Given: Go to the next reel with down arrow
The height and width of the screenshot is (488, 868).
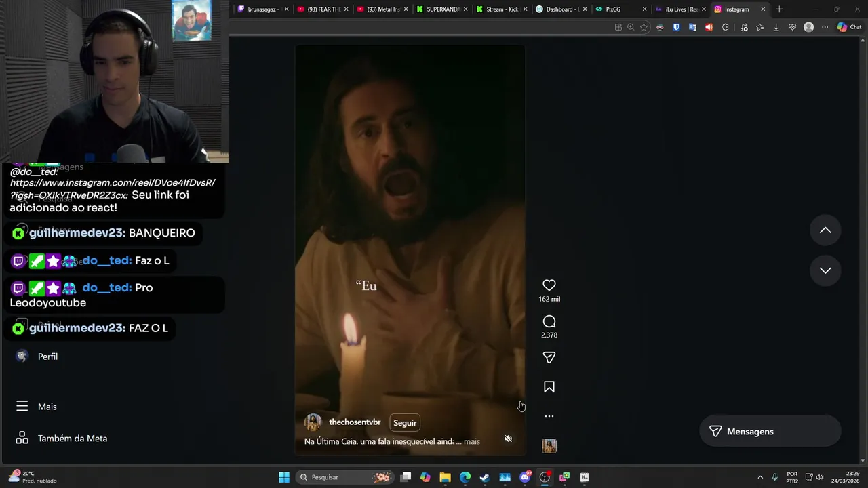Looking at the screenshot, I should [x=825, y=270].
